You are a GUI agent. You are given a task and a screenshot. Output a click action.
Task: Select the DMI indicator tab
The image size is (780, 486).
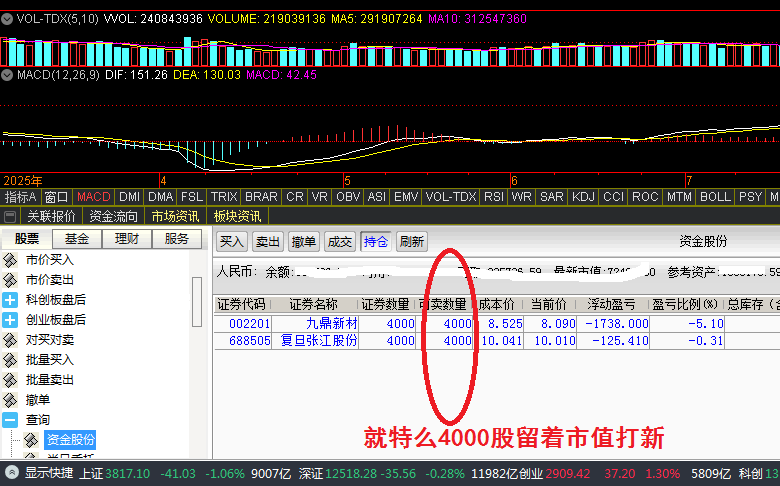130,197
